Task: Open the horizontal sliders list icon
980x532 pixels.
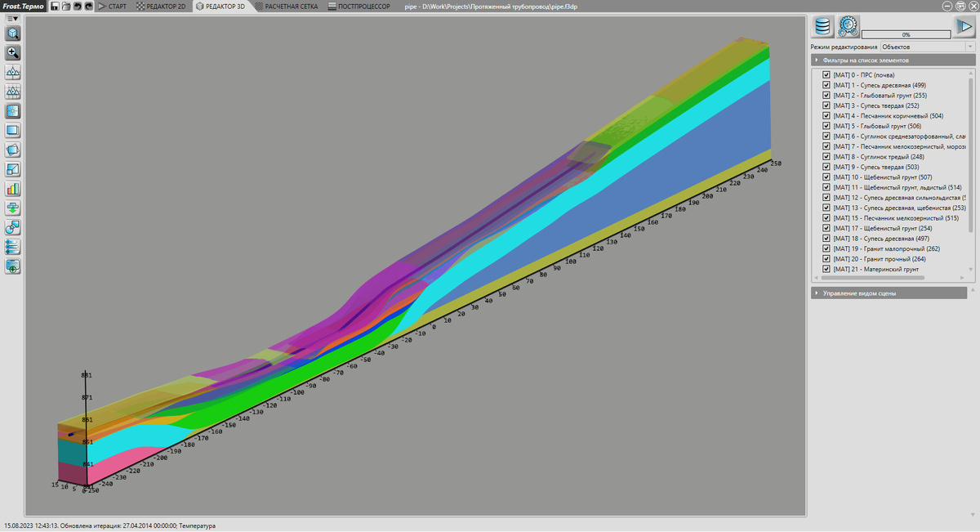Action: 13,247
